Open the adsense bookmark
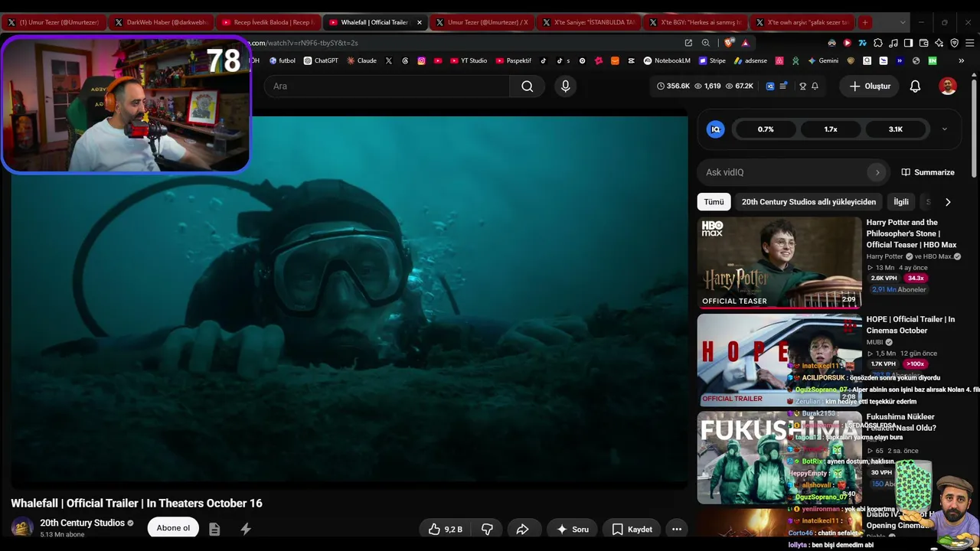Image resolution: width=980 pixels, height=551 pixels. (x=750, y=60)
